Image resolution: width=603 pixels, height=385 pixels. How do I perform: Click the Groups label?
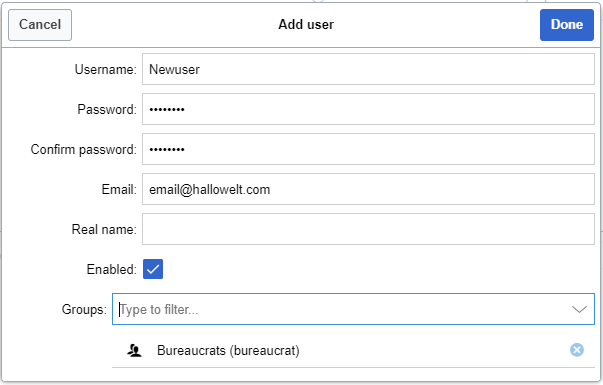(84, 310)
